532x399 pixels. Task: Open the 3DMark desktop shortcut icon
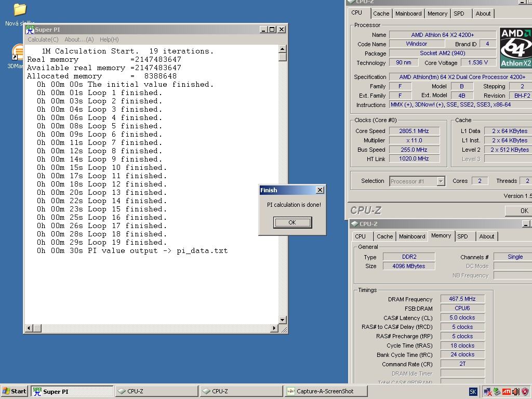[17, 54]
